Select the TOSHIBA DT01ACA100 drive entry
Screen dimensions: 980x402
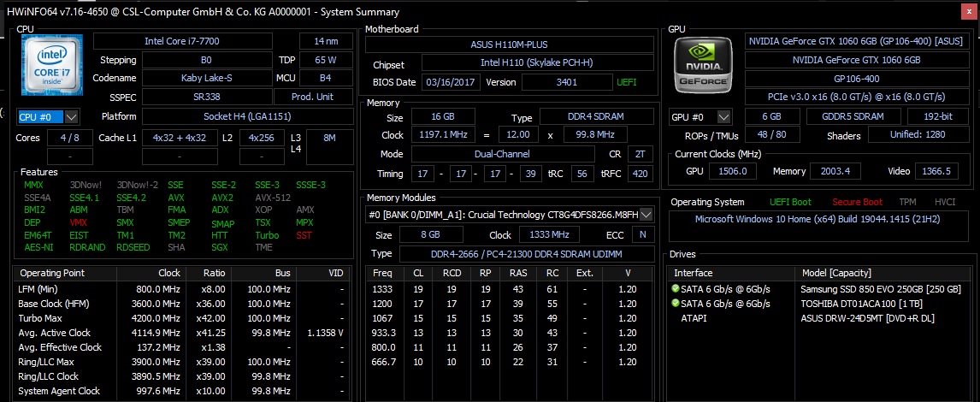coord(820,304)
